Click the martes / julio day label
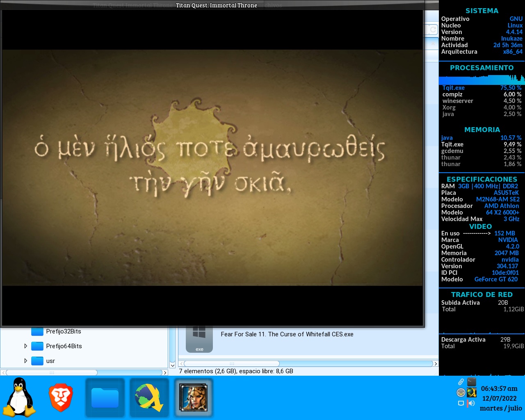This screenshot has width=525, height=420. (x=501, y=408)
